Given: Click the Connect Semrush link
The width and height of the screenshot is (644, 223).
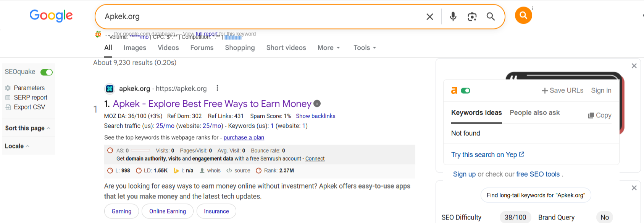Looking at the screenshot, I should (x=315, y=158).
